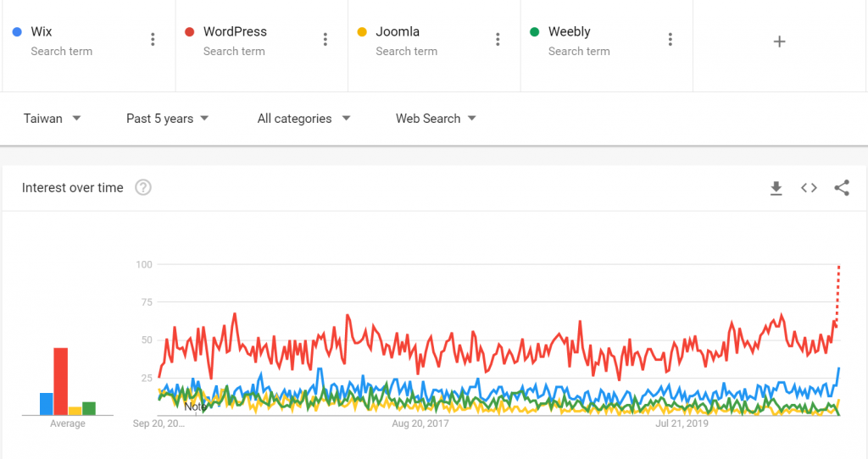868x459 pixels.
Task: Share the interest over time chart
Action: (x=842, y=188)
